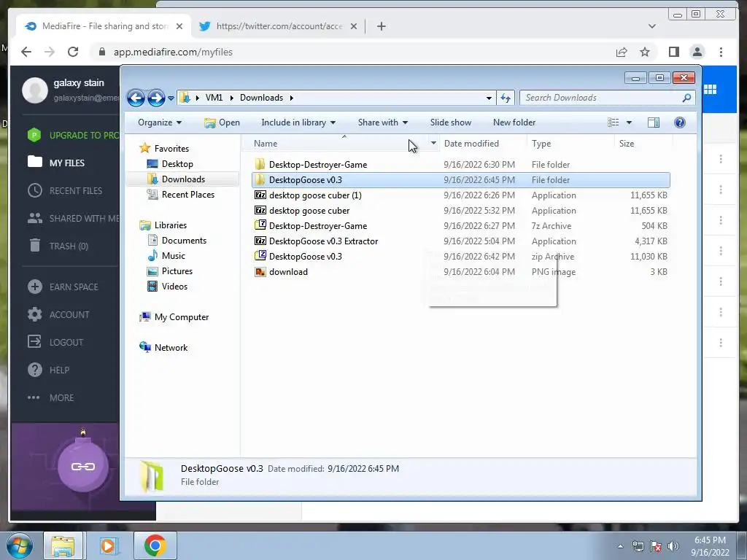747x560 pixels.
Task: Click the Explorer Forward arrow button
Action: (x=156, y=98)
